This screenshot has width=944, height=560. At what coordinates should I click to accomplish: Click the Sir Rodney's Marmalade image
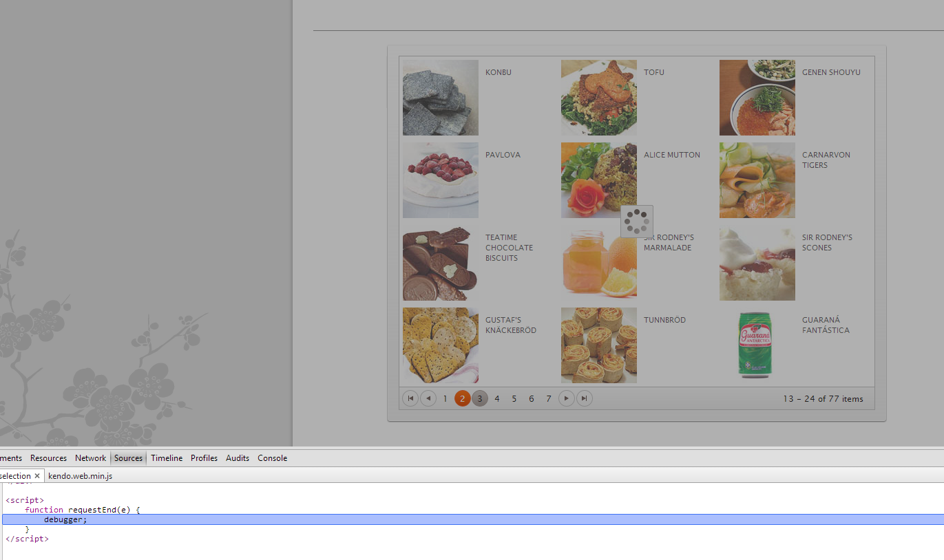point(599,263)
